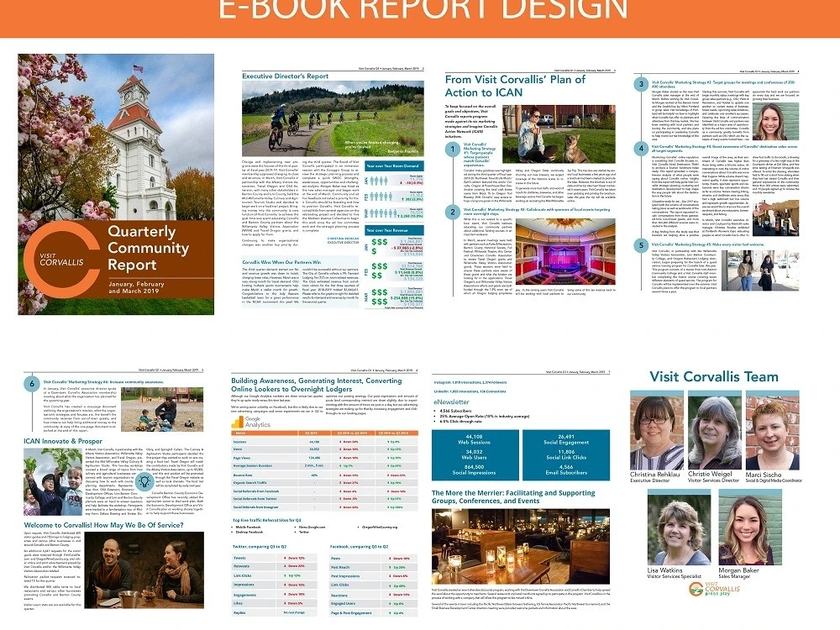Click 'Building Awareness, Generating Interest' heading
This screenshot has height=630, width=840.
pyautogui.click(x=316, y=385)
